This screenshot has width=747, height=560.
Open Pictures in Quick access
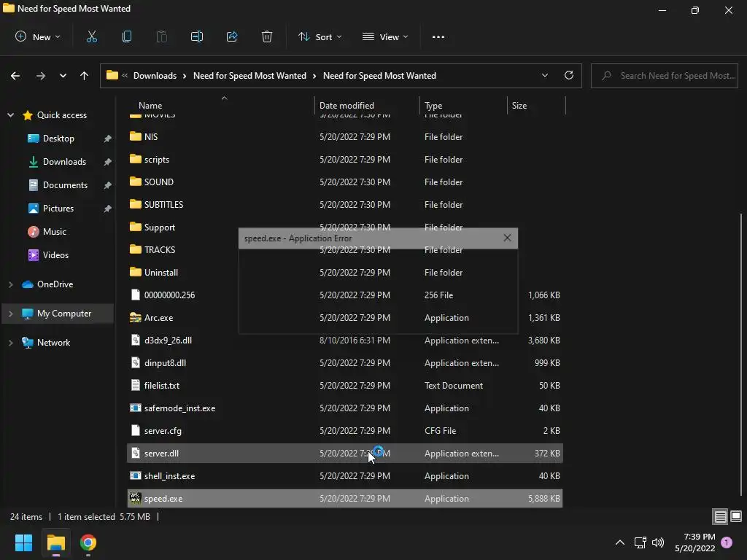tap(58, 209)
